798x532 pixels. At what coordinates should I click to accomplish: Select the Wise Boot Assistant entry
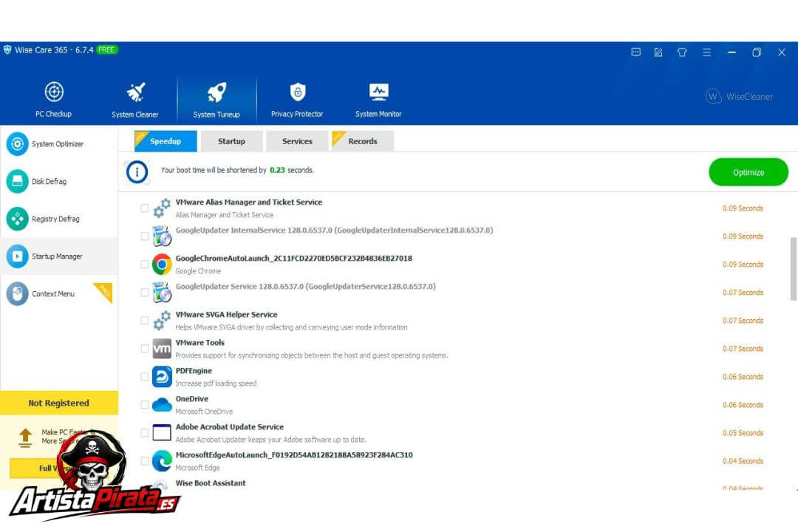[210, 483]
